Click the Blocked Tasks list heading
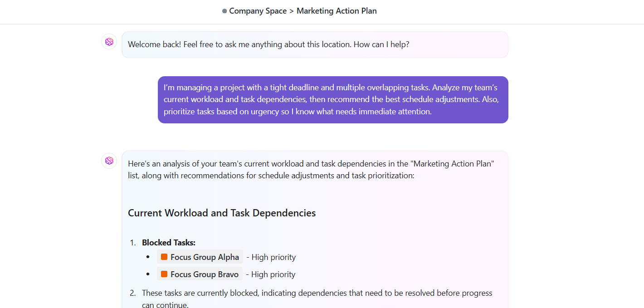Screen dimensions: 644x308 168,242
